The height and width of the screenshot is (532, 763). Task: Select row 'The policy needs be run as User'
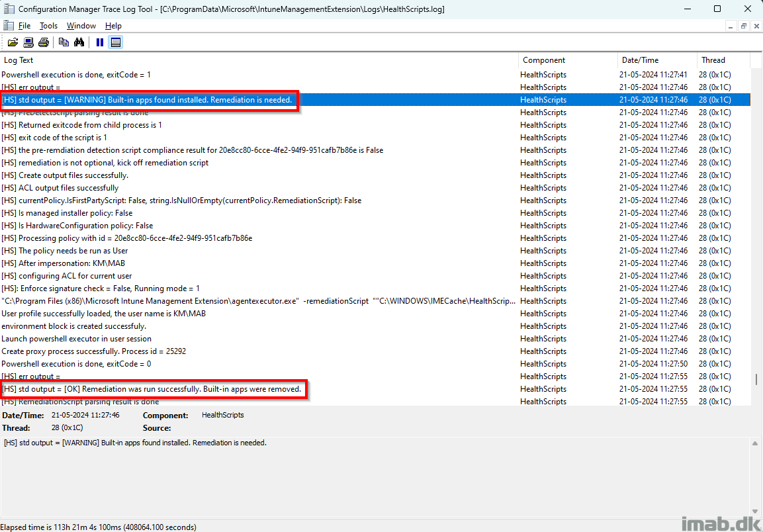[x=375, y=251]
